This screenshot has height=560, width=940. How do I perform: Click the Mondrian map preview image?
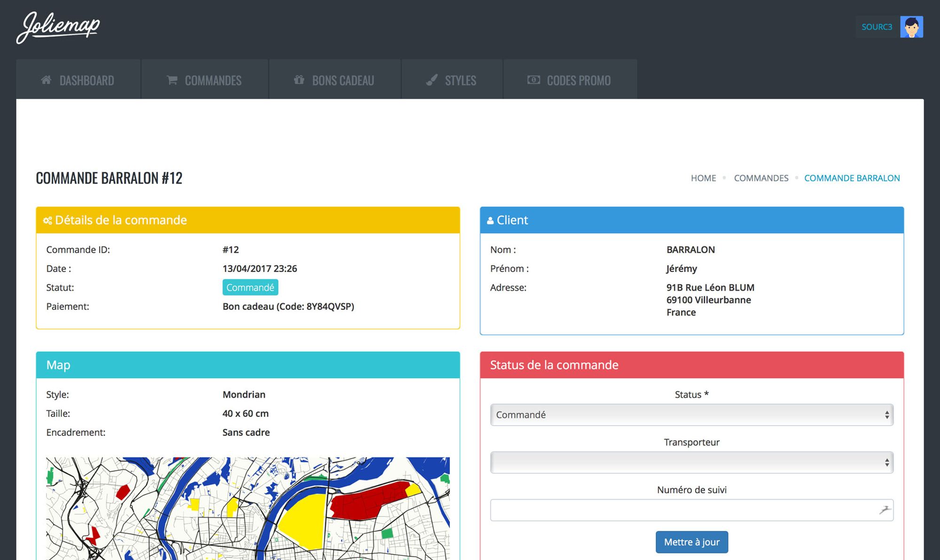248,508
